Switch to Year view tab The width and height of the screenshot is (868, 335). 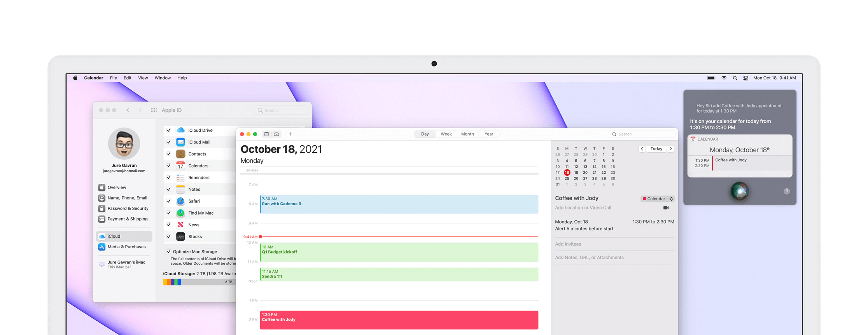coord(489,134)
